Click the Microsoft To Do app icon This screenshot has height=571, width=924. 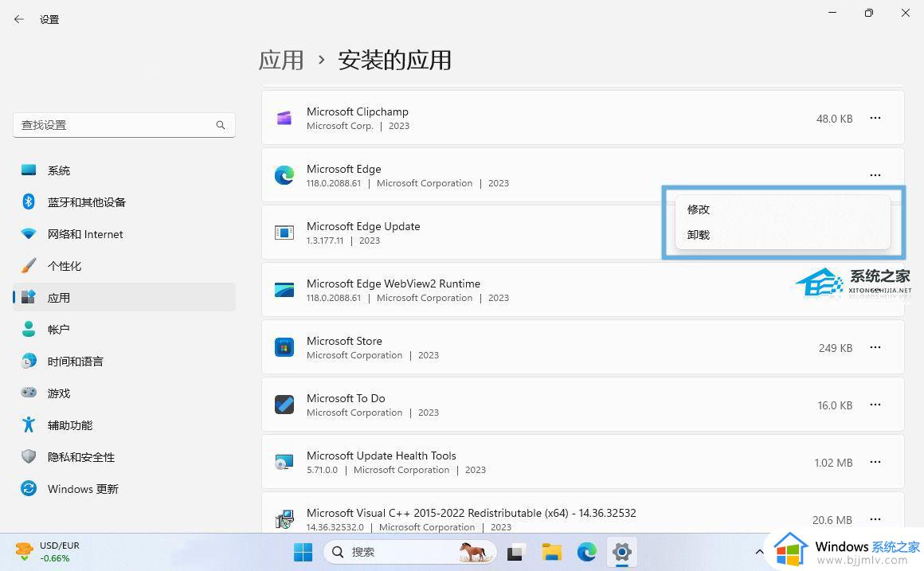click(x=284, y=405)
